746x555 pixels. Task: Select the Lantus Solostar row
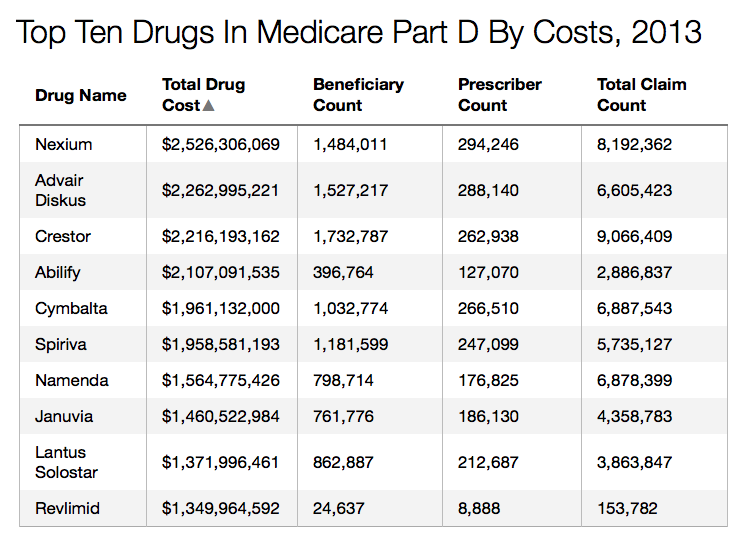(67, 463)
